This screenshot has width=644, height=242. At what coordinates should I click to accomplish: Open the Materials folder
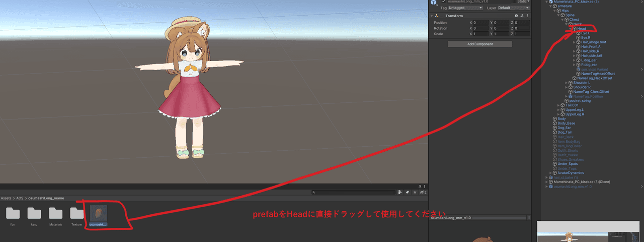click(55, 213)
